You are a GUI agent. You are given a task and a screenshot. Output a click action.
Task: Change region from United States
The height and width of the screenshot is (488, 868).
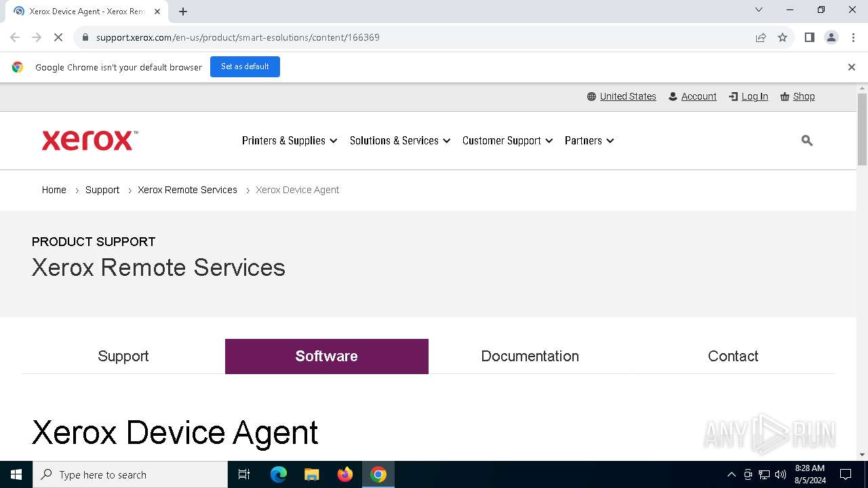tap(622, 96)
